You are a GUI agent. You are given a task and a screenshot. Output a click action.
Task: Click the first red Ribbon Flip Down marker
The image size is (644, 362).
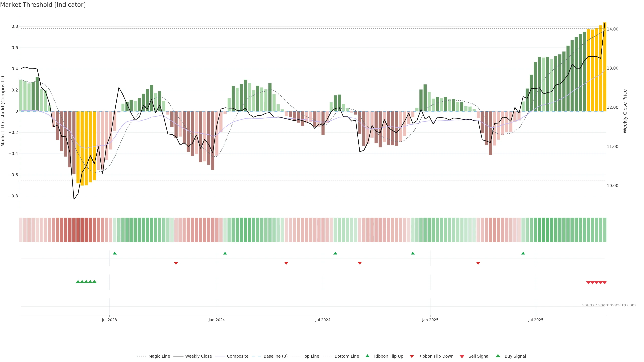176,263
